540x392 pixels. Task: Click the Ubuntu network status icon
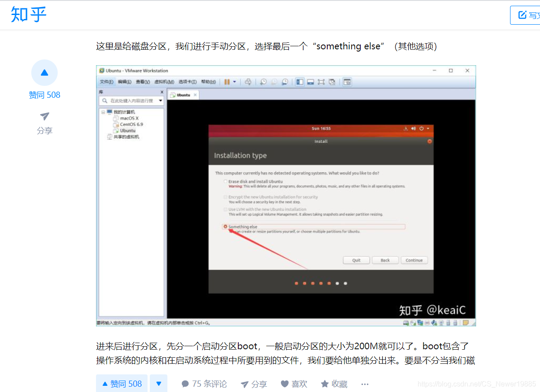point(406,129)
